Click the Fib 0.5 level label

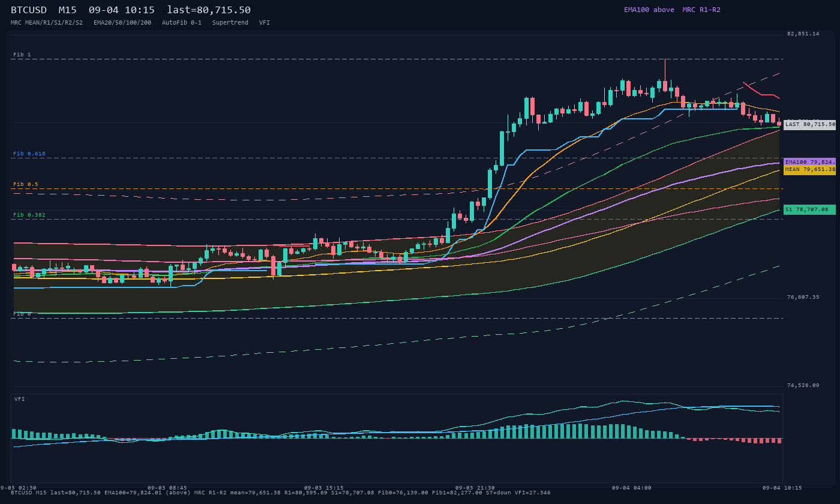click(x=26, y=184)
